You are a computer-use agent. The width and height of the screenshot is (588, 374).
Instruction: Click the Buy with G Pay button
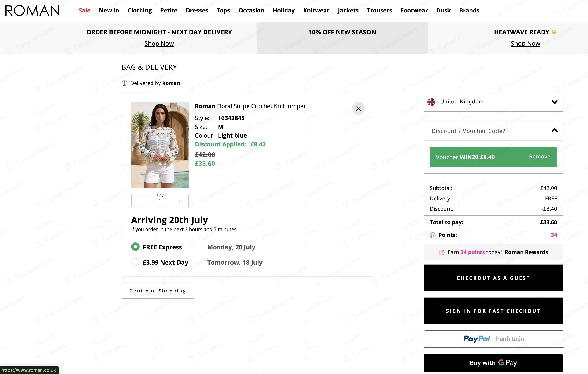point(493,363)
